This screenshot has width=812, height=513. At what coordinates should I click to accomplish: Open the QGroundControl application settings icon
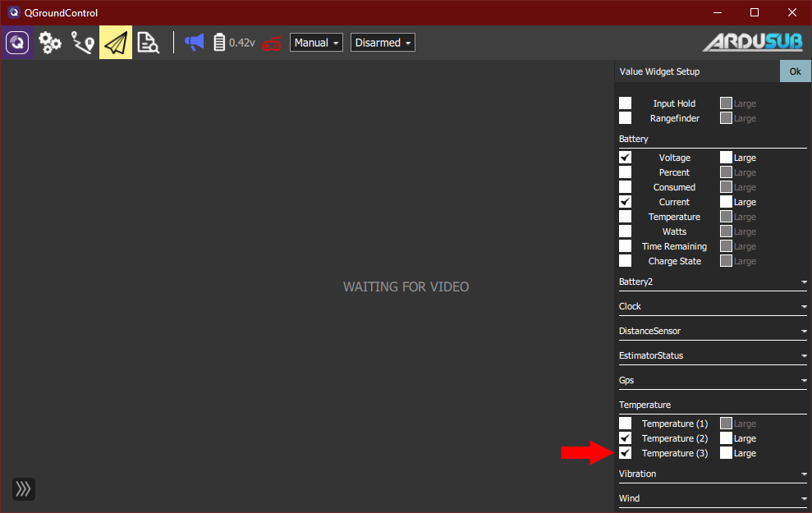(x=17, y=43)
